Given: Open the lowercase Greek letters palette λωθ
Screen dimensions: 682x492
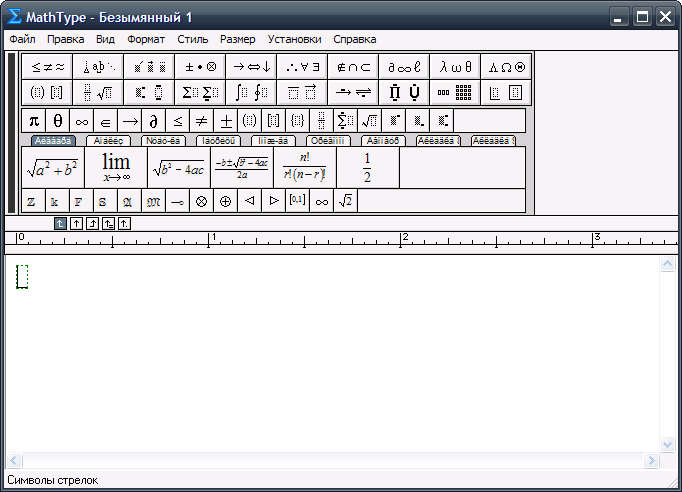Looking at the screenshot, I should coord(456,67).
